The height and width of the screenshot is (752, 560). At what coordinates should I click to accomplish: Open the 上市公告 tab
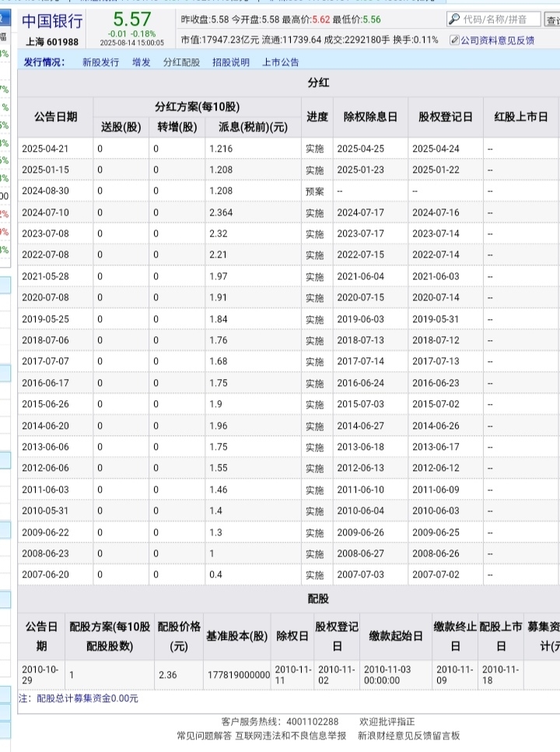click(281, 61)
